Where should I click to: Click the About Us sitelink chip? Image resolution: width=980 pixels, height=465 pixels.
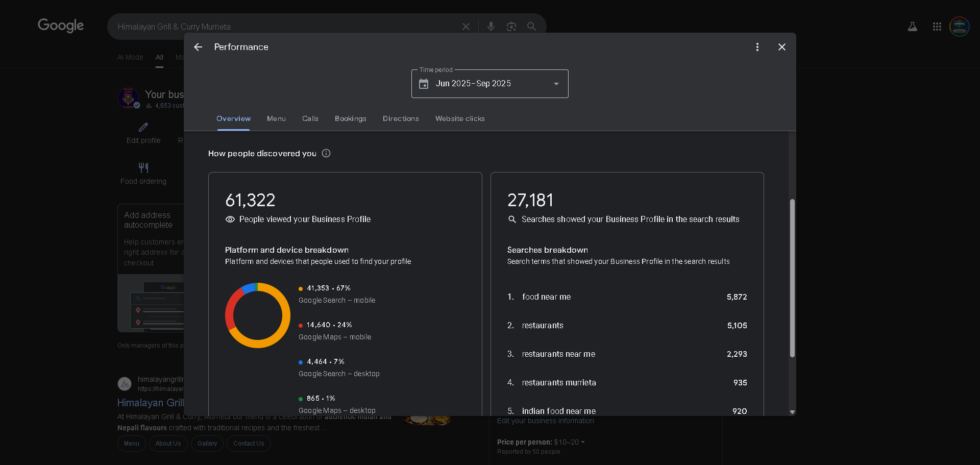tap(168, 444)
